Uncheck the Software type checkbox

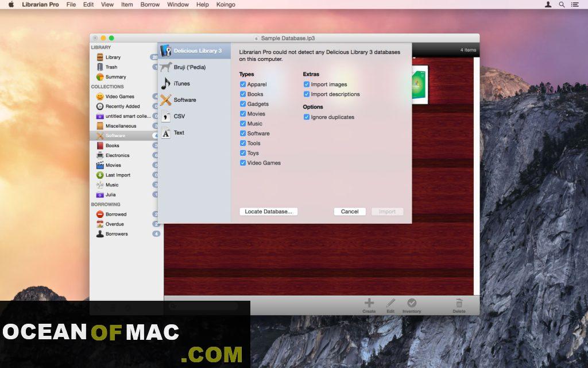[x=243, y=133]
